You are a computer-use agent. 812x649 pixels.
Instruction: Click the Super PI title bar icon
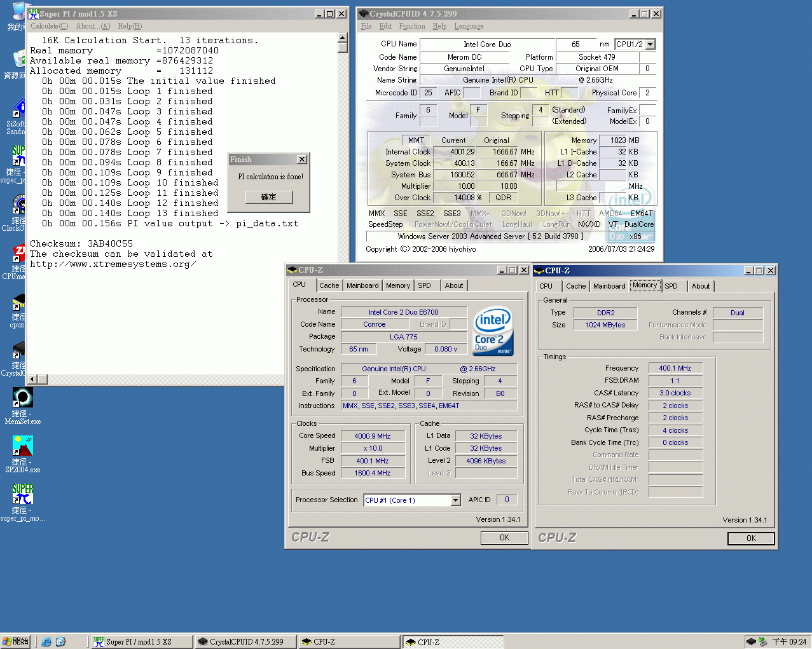33,13
